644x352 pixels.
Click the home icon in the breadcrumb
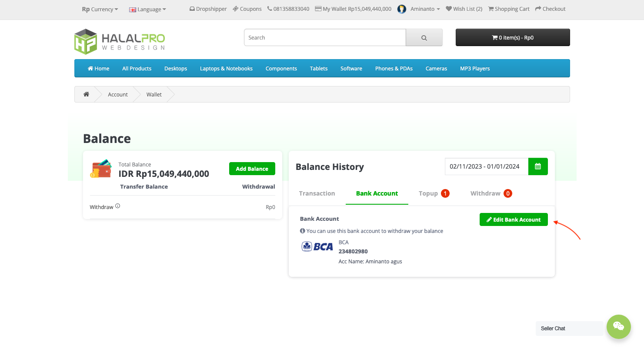point(86,94)
